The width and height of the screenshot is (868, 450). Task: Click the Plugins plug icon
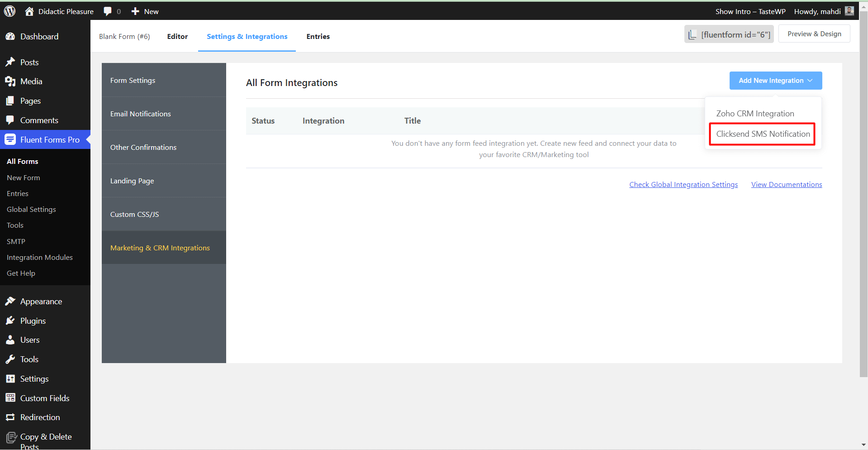click(10, 321)
